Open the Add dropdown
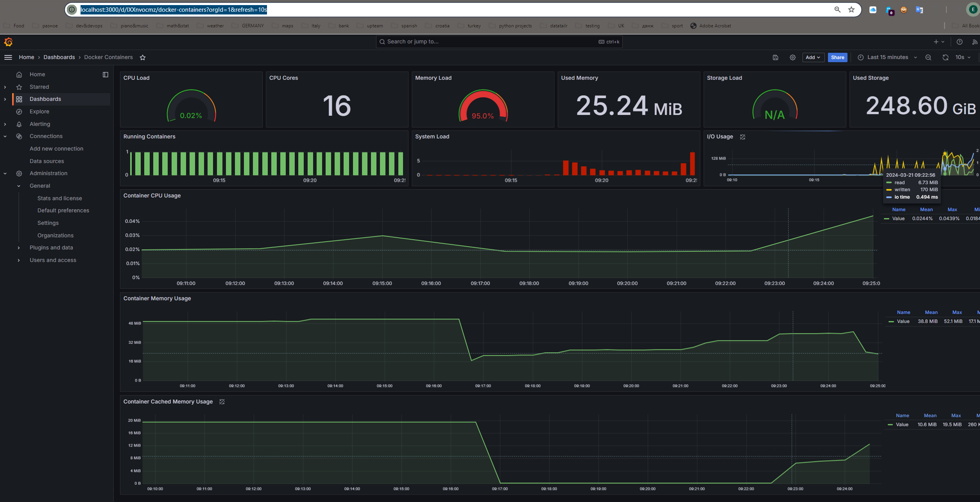Image resolution: width=980 pixels, height=502 pixels. 813,57
